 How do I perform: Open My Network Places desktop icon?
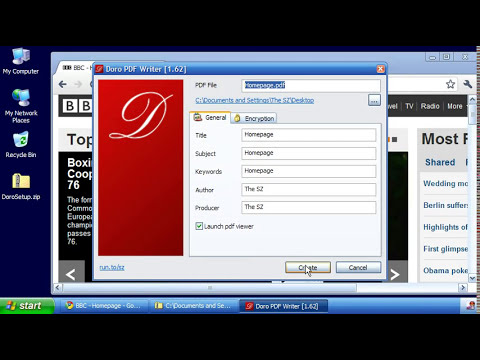click(21, 107)
